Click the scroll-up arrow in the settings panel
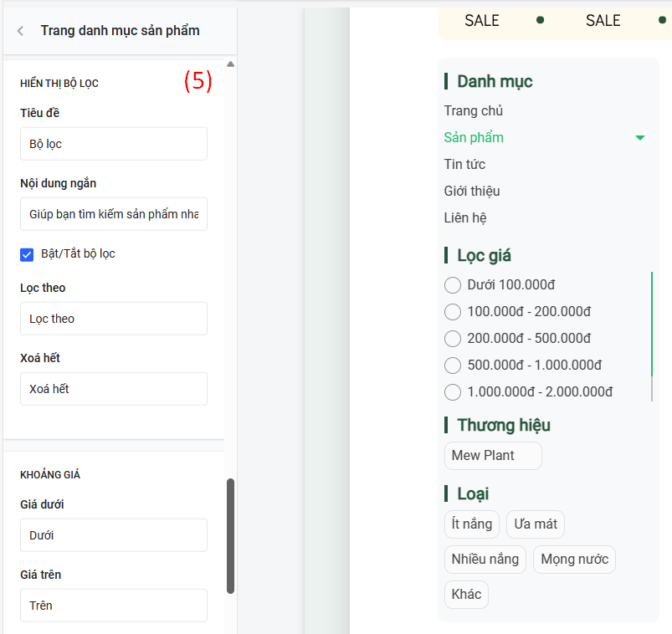This screenshot has width=672, height=634. pyautogui.click(x=231, y=64)
